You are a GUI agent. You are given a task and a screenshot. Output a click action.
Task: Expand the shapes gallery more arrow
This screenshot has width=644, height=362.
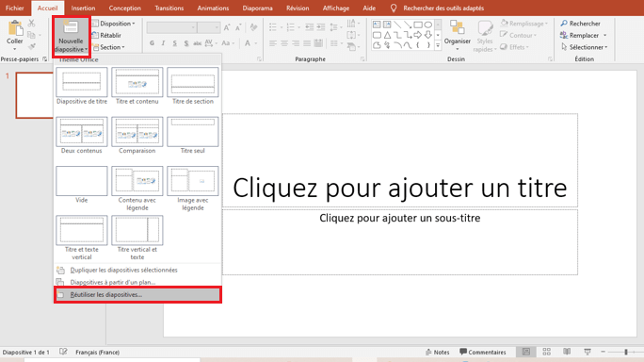pos(438,46)
